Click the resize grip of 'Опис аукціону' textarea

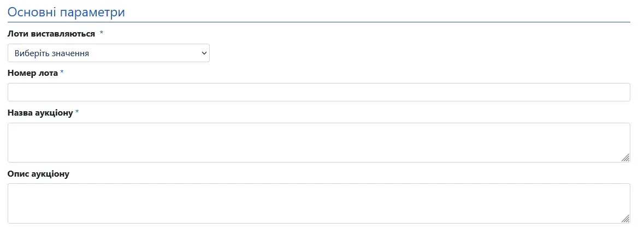625,219
